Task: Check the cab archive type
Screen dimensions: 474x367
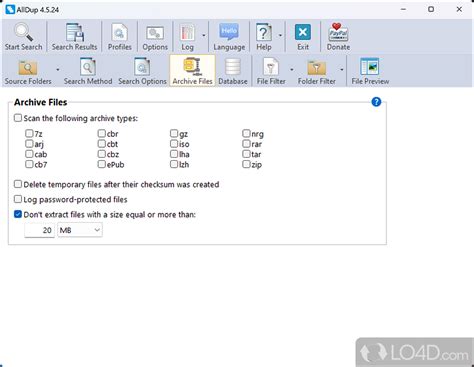Action: tap(29, 154)
